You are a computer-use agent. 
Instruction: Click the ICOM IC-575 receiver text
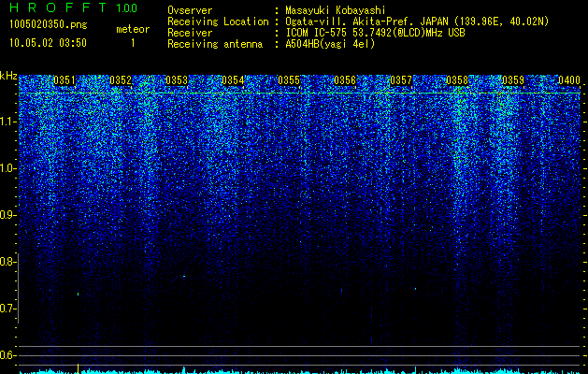(x=375, y=33)
